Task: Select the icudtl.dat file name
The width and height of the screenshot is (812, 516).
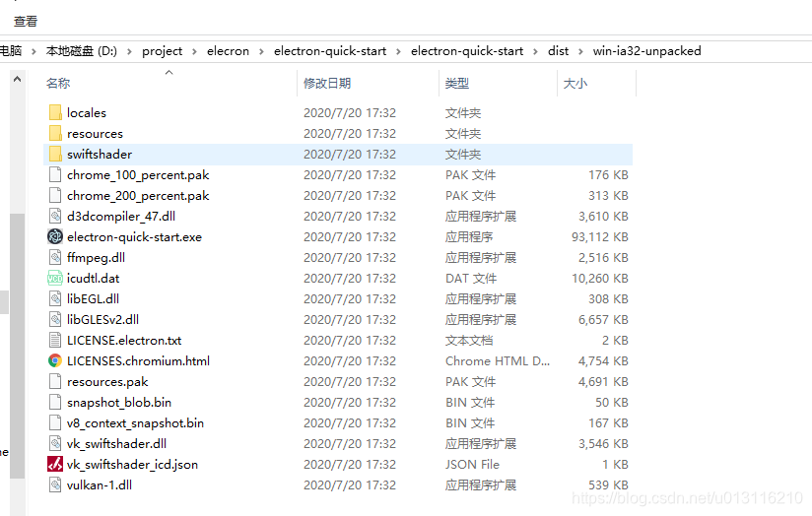Action: pos(94,279)
